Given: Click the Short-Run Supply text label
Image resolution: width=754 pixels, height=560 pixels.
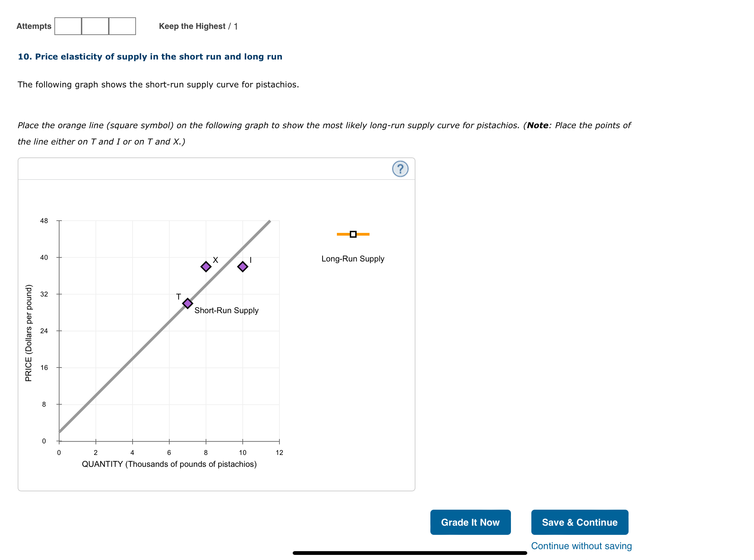Looking at the screenshot, I should (x=227, y=310).
